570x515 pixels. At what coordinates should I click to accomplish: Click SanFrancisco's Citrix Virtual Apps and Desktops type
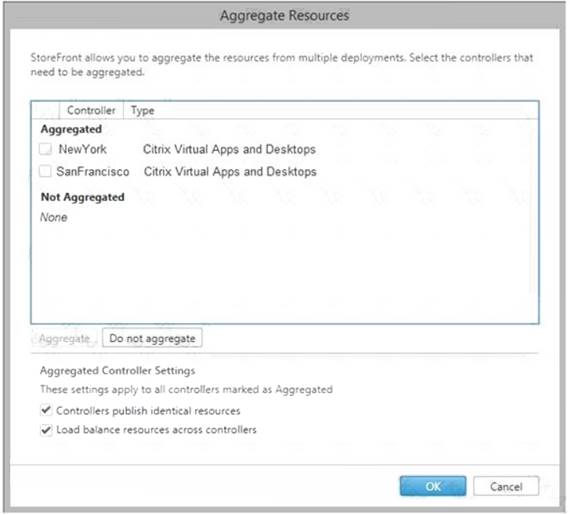click(x=230, y=172)
